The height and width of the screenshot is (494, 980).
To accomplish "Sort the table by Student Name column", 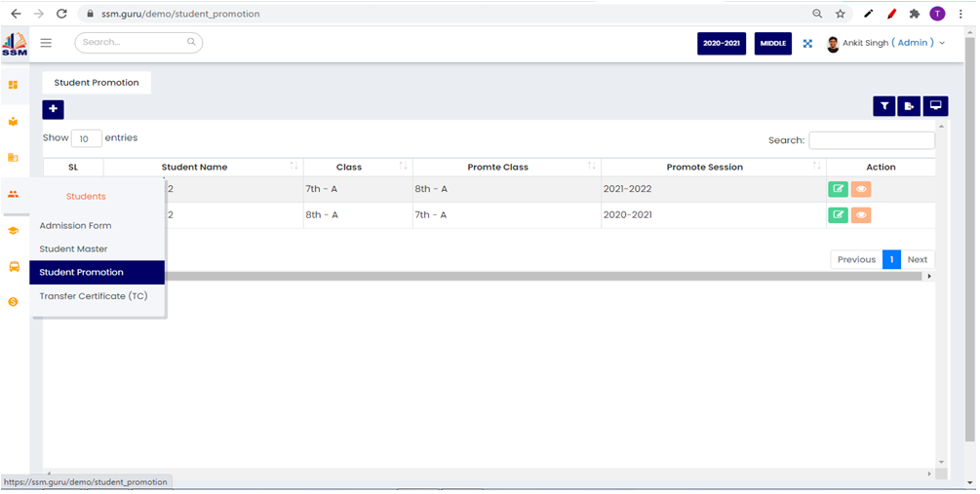I will pyautogui.click(x=194, y=168).
